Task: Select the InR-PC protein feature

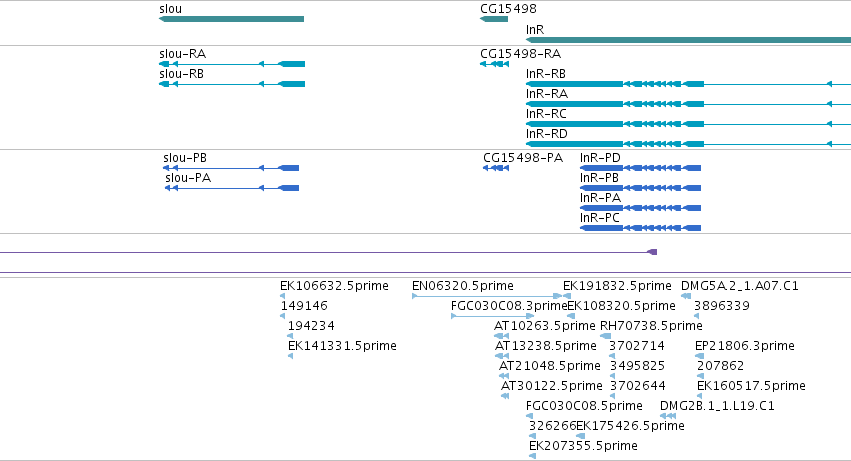Action: click(x=640, y=228)
